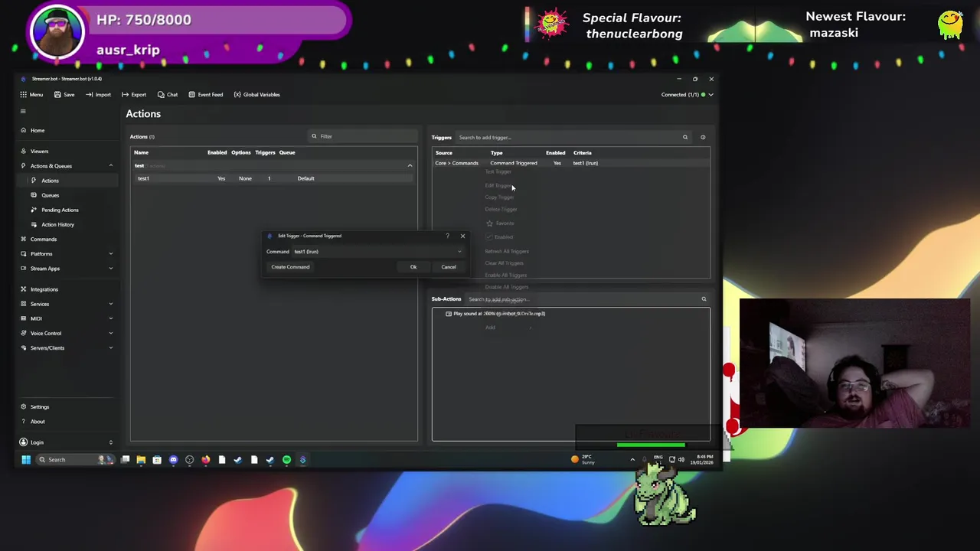Open File Explorer from the taskbar
The height and width of the screenshot is (551, 980).
[x=141, y=460]
